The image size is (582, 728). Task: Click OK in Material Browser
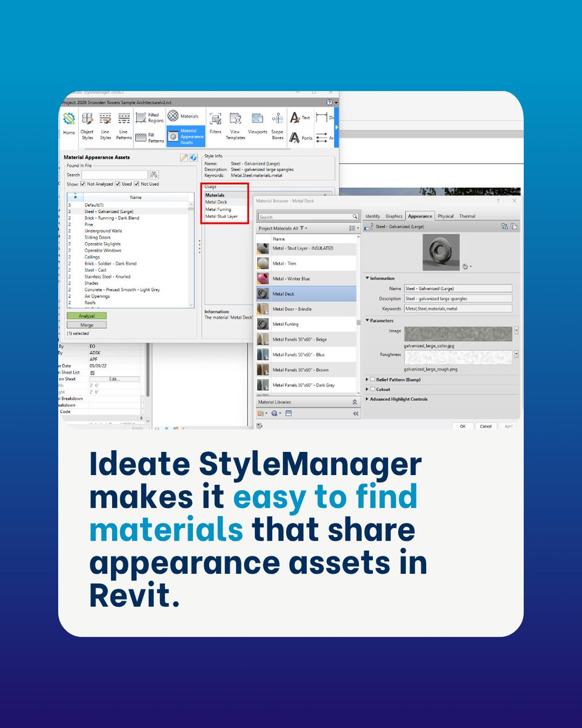[x=463, y=426]
